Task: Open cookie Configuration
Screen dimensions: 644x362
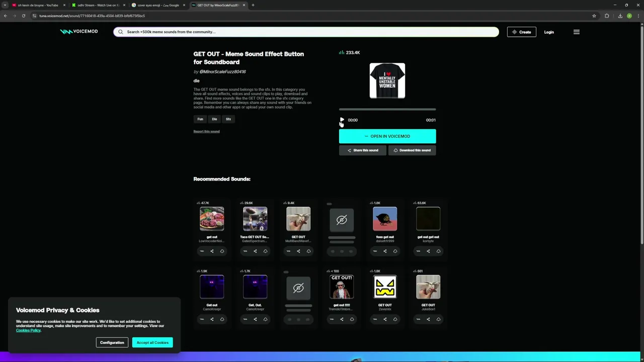Action: click(x=112, y=342)
